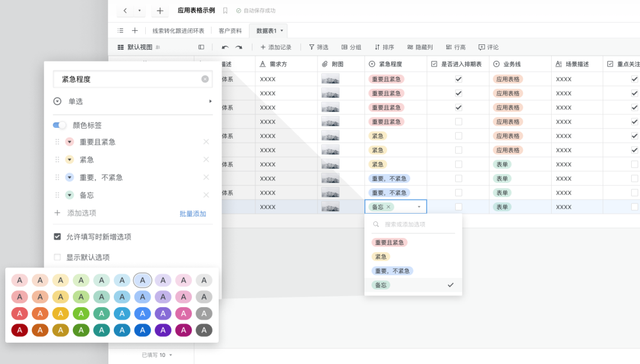Select the dark red color swatch
The image size is (640, 364).
(20, 330)
